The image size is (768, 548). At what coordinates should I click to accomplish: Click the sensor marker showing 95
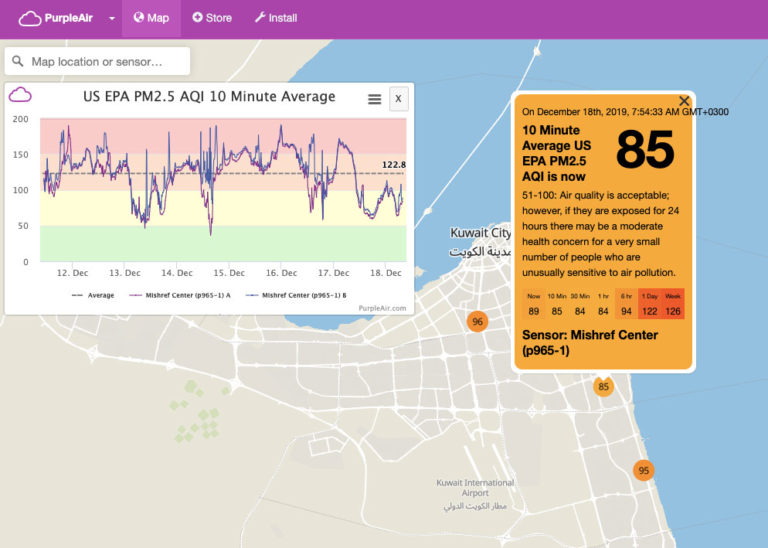[644, 471]
